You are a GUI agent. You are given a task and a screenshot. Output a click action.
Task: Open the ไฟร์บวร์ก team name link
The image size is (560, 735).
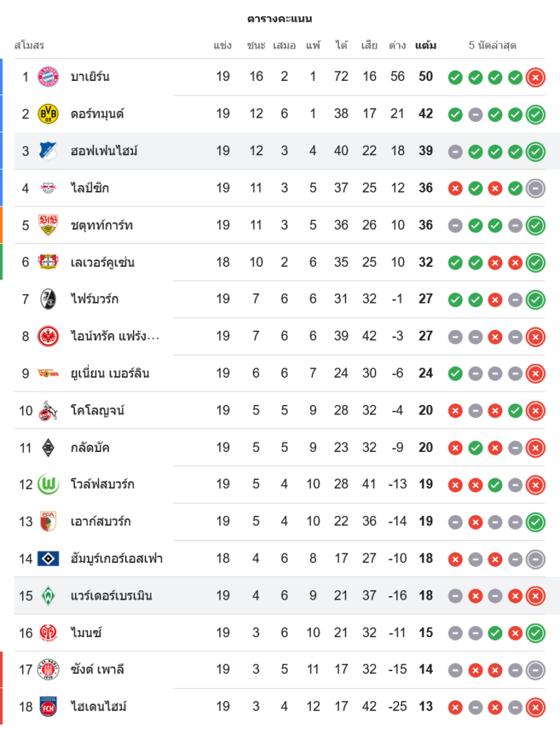[x=94, y=299]
